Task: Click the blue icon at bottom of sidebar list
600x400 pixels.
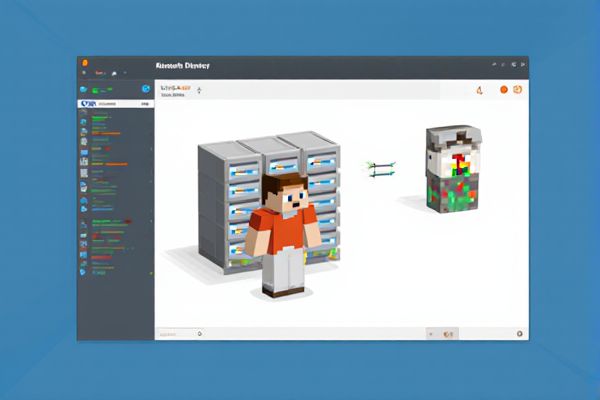Action: tap(83, 272)
